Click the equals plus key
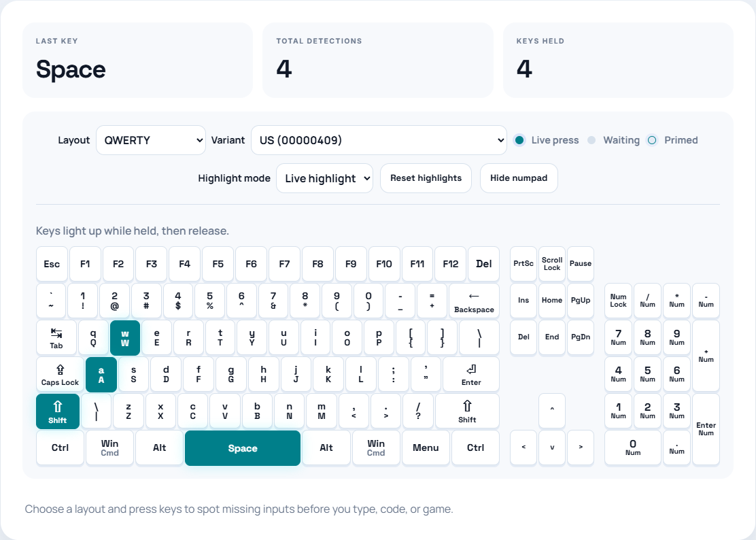 pyautogui.click(x=432, y=301)
